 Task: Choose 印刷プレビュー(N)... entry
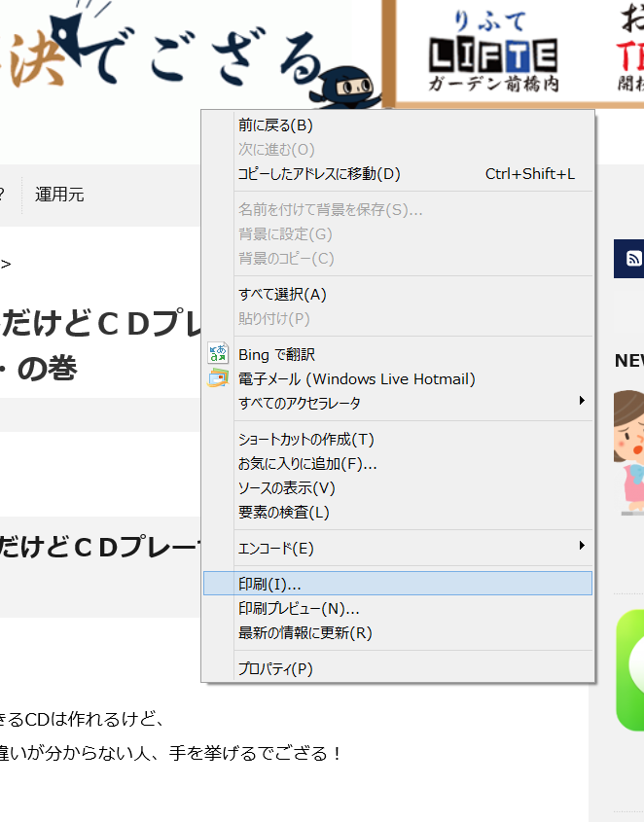(398, 608)
